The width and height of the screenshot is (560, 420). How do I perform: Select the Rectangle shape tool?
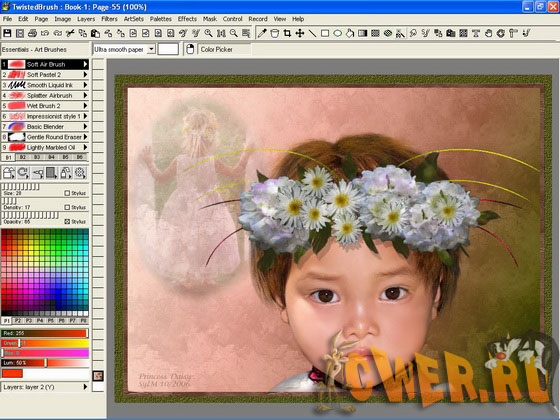(325, 33)
